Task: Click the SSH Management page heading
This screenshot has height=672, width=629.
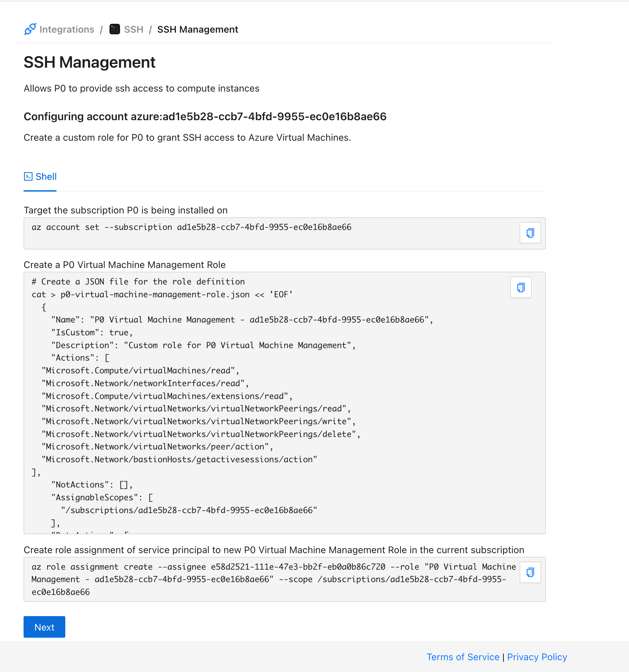Action: pyautogui.click(x=90, y=63)
